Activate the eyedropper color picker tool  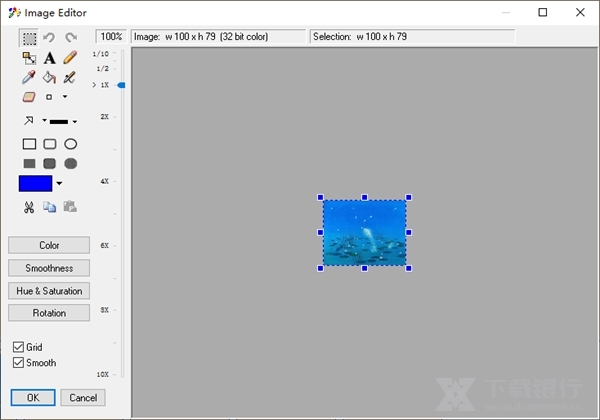point(29,77)
